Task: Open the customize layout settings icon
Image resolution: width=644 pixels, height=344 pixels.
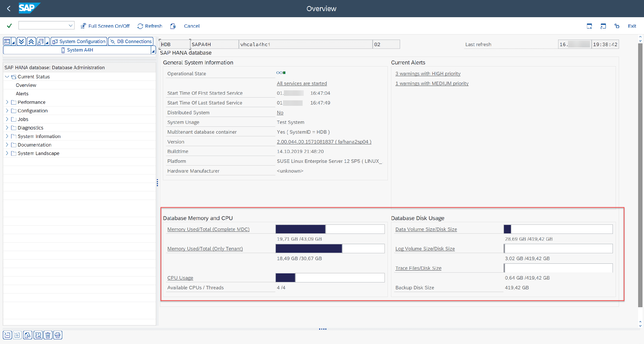Action: (x=617, y=26)
